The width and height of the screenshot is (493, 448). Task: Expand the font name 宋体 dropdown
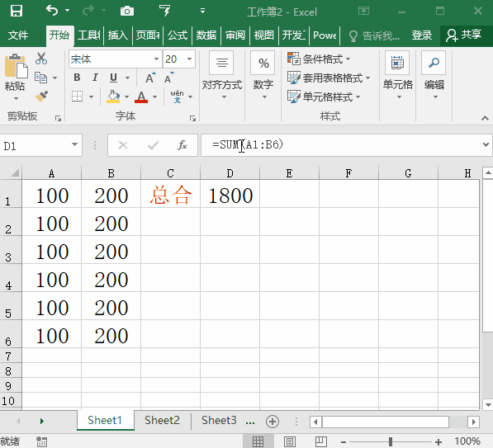pyautogui.click(x=156, y=59)
